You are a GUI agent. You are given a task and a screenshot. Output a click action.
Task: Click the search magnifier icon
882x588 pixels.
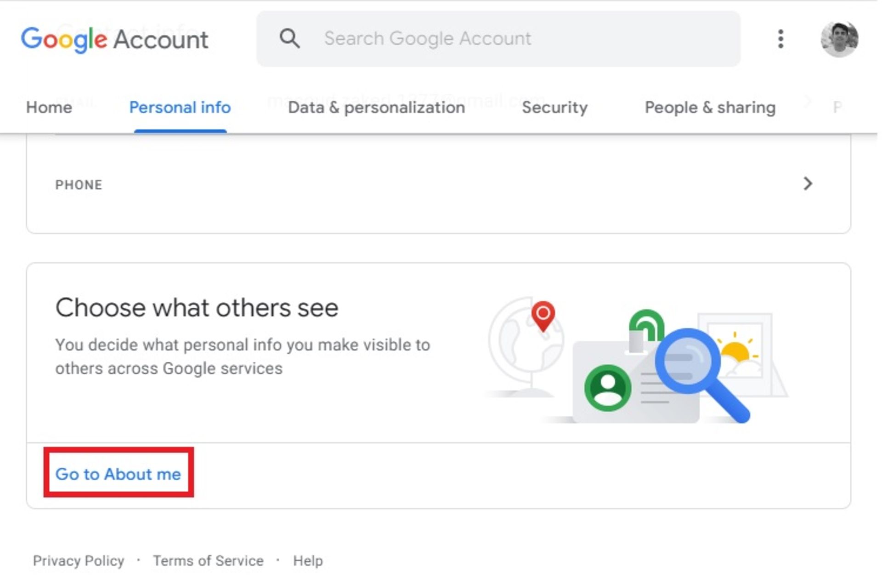pyautogui.click(x=289, y=39)
